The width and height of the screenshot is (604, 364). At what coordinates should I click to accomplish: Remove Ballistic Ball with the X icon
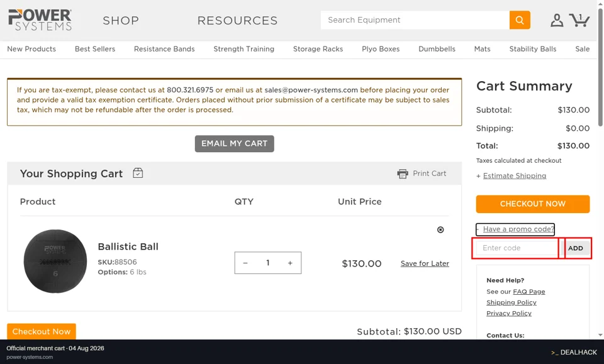[440, 229]
